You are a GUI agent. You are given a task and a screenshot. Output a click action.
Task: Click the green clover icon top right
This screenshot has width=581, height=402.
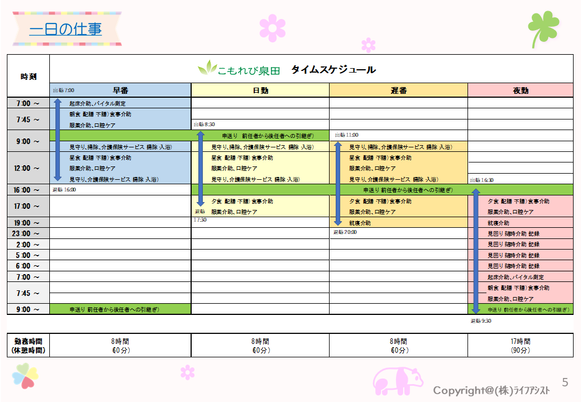click(x=543, y=29)
